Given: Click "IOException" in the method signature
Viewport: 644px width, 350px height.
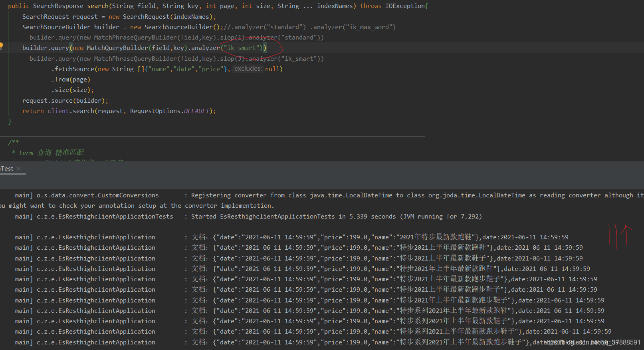Looking at the screenshot, I should tap(405, 6).
